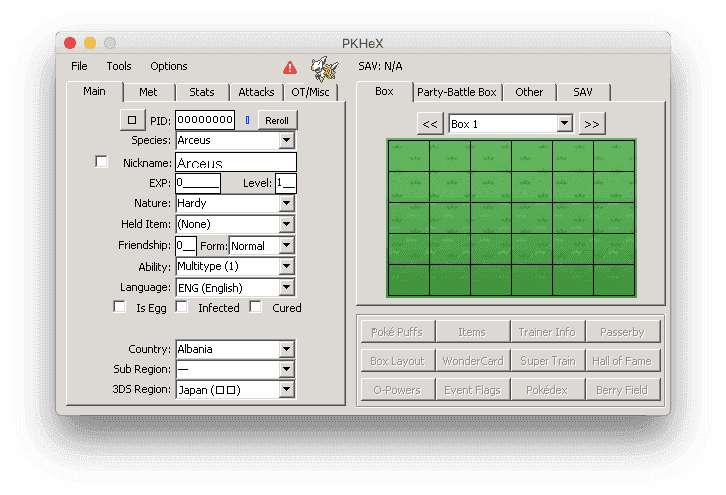Click the Box Layout button
This screenshot has width=726, height=495.
click(397, 361)
